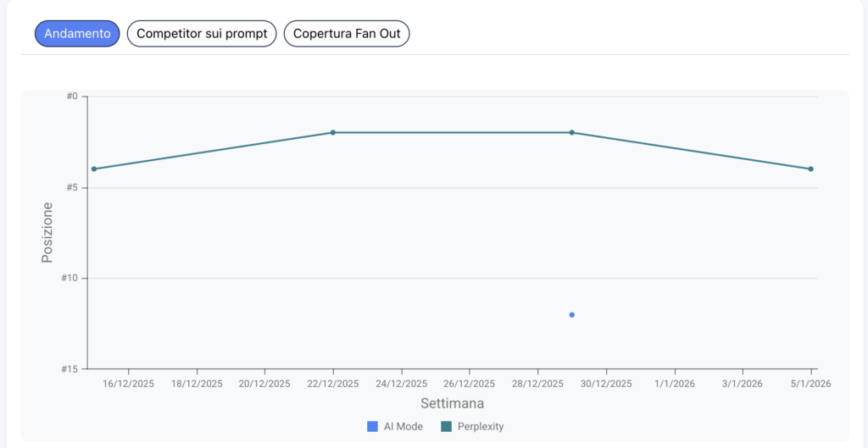This screenshot has height=448, width=868.
Task: Click the teal Perplexity legend square
Action: (x=446, y=427)
